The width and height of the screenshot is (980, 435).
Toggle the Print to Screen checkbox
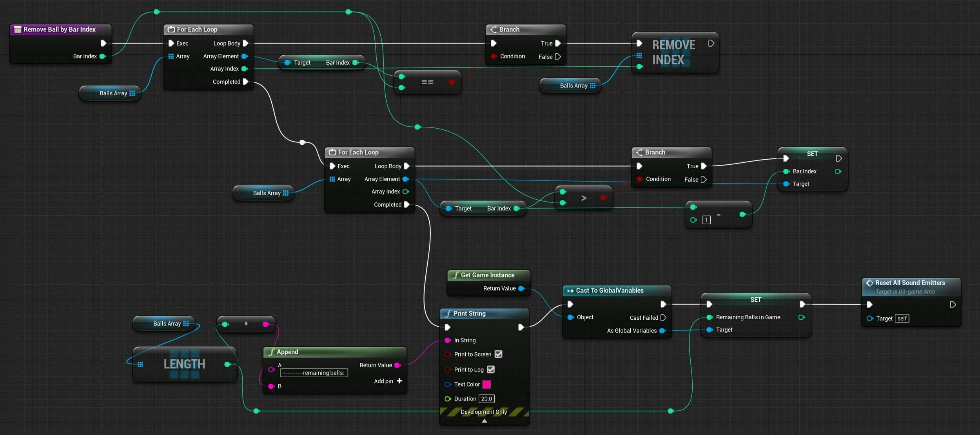498,354
